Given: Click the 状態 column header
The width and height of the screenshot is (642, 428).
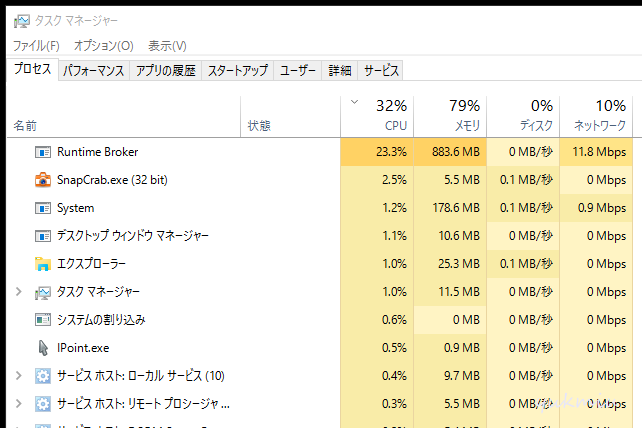Looking at the screenshot, I should [x=290, y=117].
